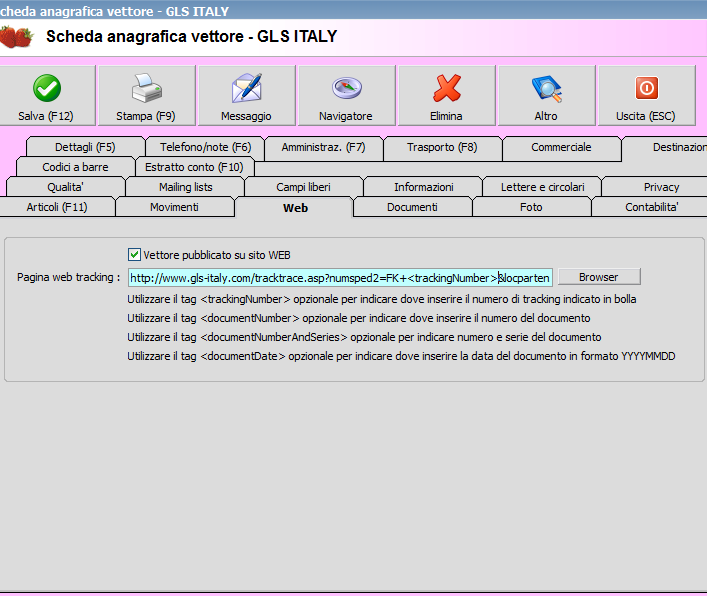Image resolution: width=707 pixels, height=596 pixels.
Task: Click the Scheda anagrafica vettore heading
Action: 191,37
